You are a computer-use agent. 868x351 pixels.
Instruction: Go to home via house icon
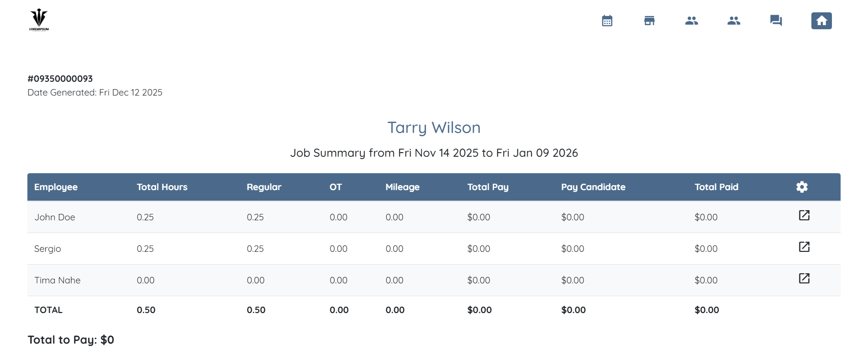tap(821, 21)
